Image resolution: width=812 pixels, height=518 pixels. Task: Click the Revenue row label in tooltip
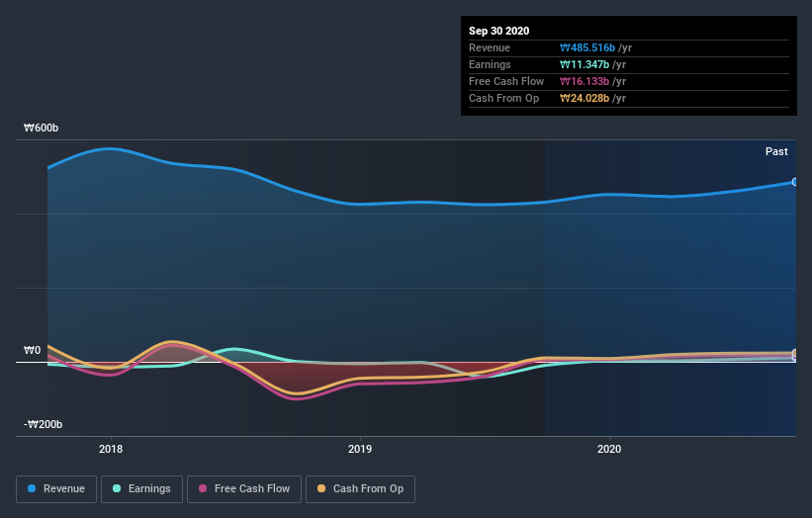(490, 47)
